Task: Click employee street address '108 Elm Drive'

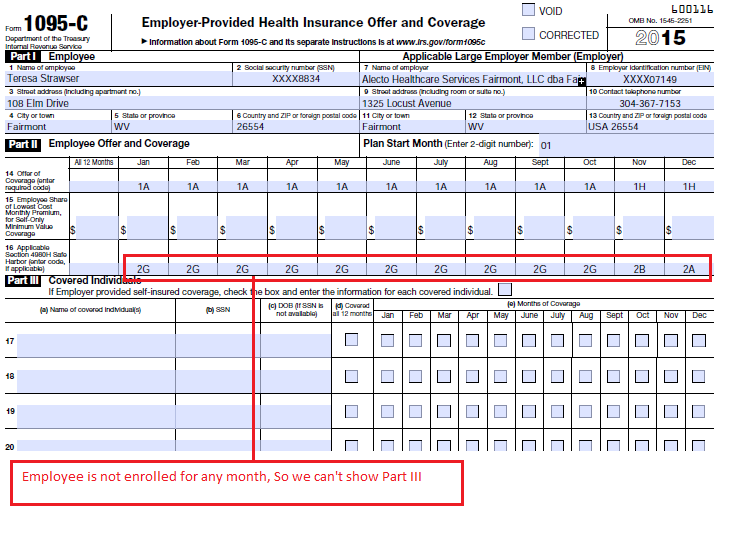Action: pos(182,103)
